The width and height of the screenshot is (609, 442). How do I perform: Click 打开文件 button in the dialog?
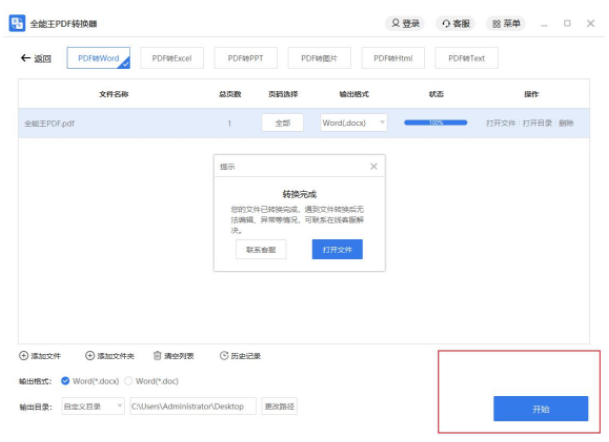click(x=336, y=250)
